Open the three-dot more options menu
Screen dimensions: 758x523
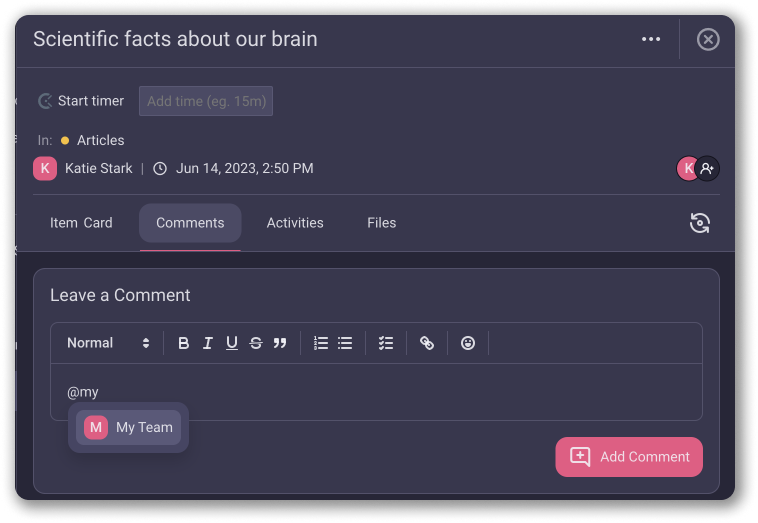[x=651, y=39]
